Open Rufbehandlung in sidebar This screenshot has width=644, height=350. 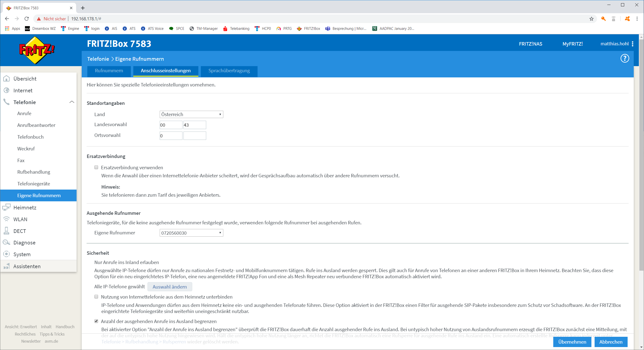(34, 172)
